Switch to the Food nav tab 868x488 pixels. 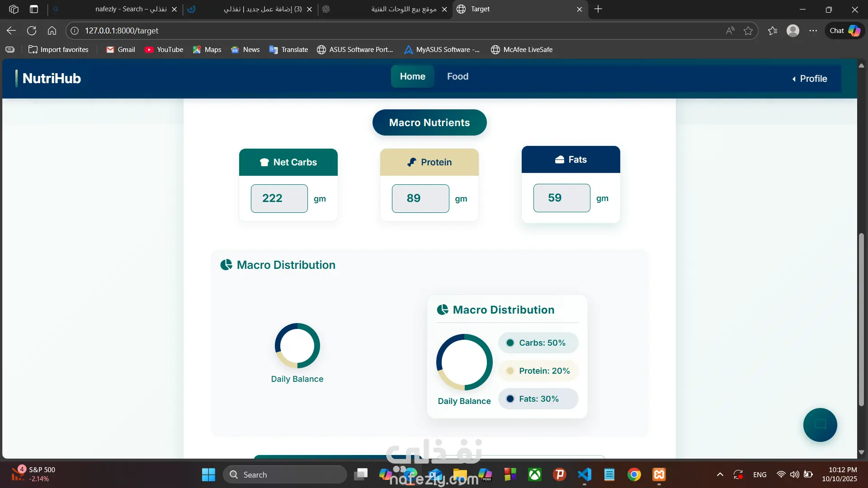pos(458,76)
